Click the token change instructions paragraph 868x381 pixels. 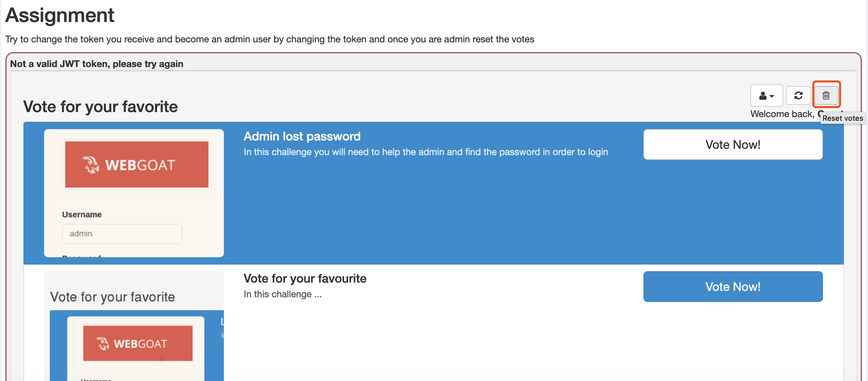tap(270, 39)
